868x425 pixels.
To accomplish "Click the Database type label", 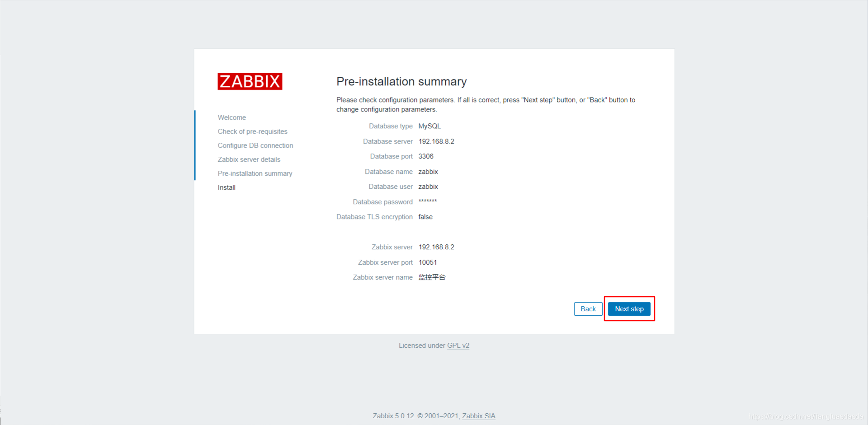I will point(391,126).
